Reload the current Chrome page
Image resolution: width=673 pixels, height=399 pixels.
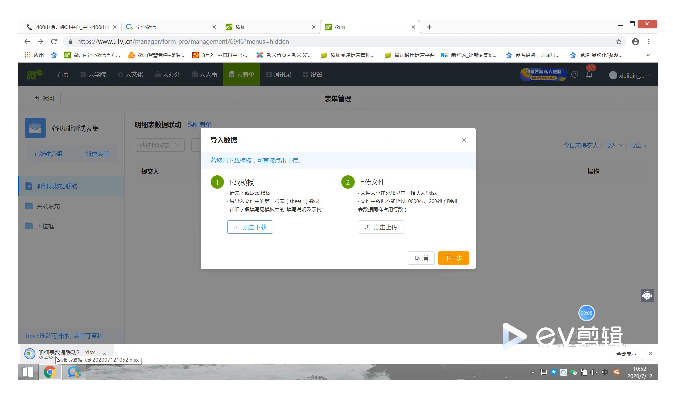tap(54, 42)
